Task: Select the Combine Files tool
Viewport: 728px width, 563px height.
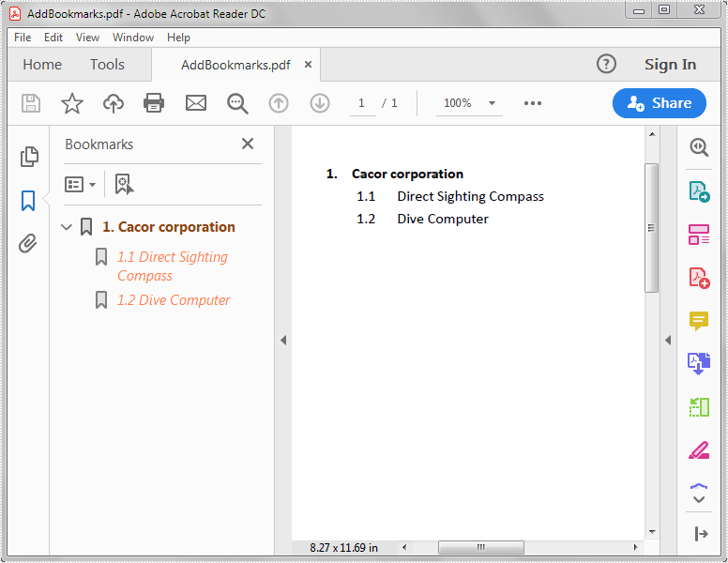Action: pyautogui.click(x=699, y=363)
